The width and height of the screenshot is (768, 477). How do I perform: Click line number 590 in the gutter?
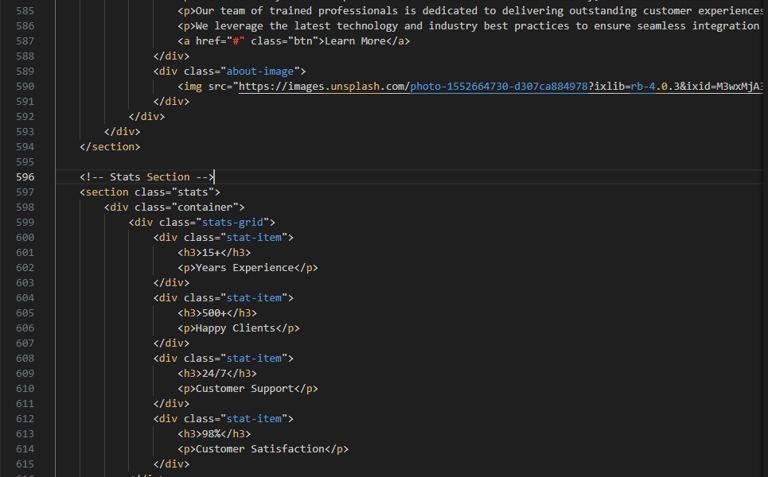25,86
